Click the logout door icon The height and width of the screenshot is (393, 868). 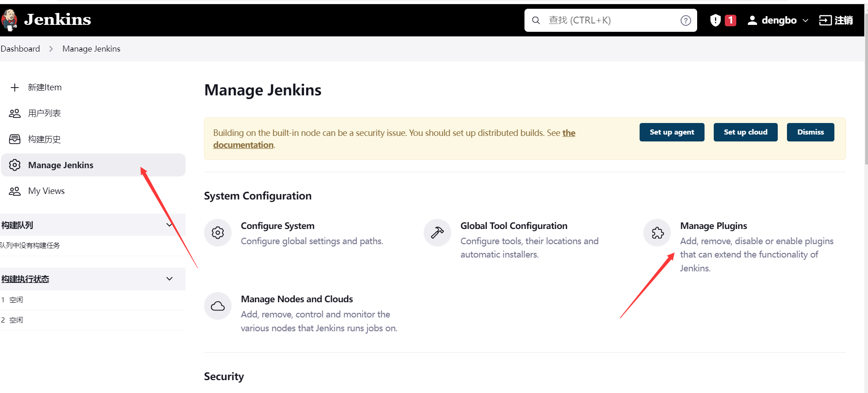coord(825,20)
